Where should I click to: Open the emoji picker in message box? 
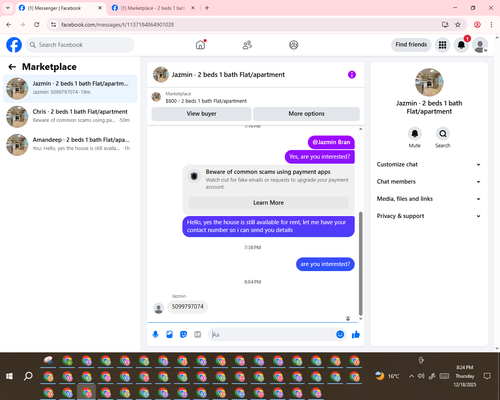[x=340, y=334]
